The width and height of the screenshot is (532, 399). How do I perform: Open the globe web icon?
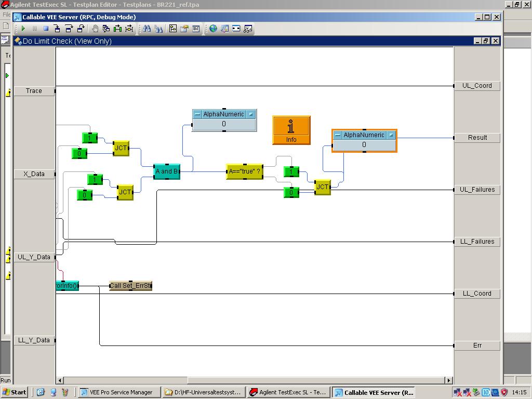tap(213, 29)
